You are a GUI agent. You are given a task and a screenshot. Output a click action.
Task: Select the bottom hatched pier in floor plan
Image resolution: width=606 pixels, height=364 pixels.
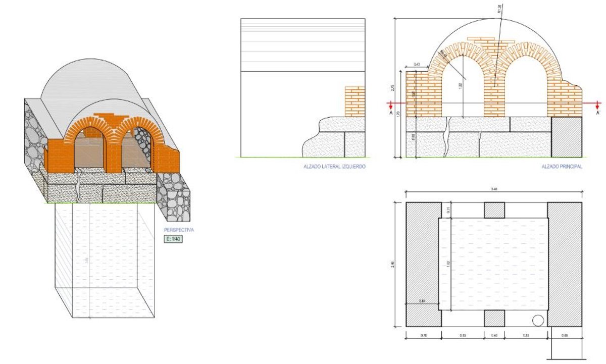tap(494, 318)
